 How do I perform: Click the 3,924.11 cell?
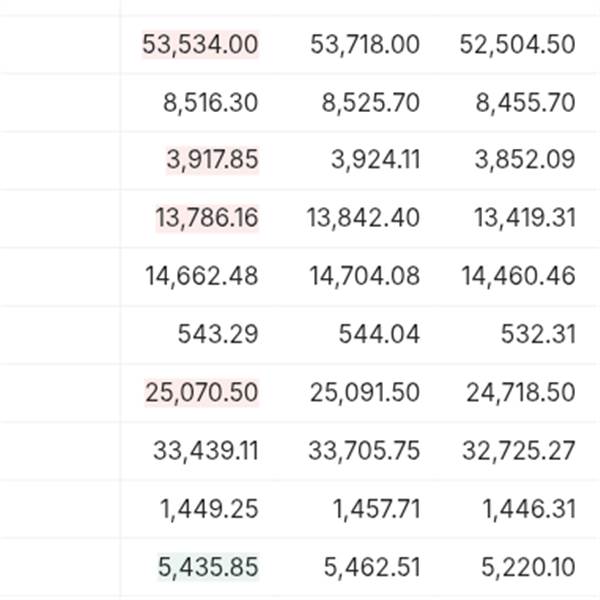[x=375, y=160]
